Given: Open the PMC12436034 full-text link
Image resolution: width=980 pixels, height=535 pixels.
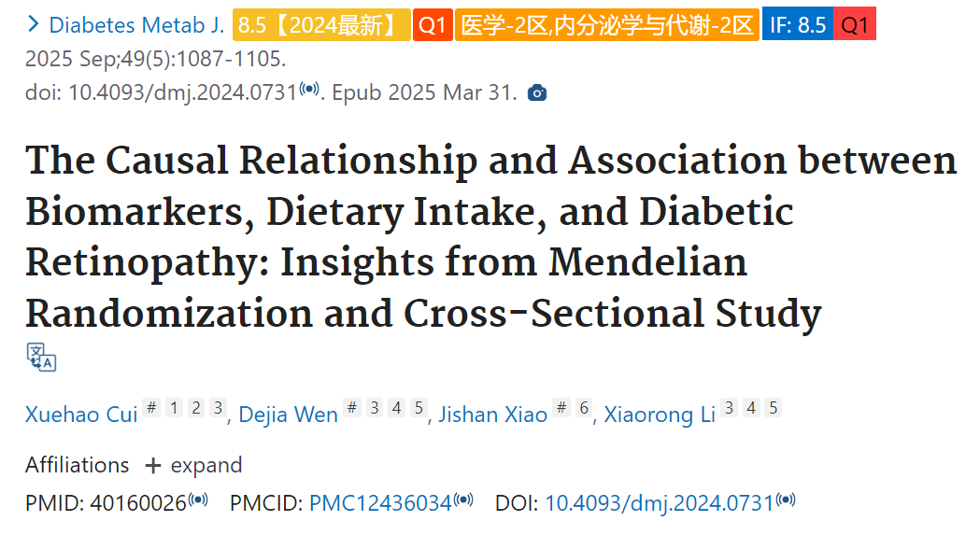Looking at the screenshot, I should (x=380, y=503).
